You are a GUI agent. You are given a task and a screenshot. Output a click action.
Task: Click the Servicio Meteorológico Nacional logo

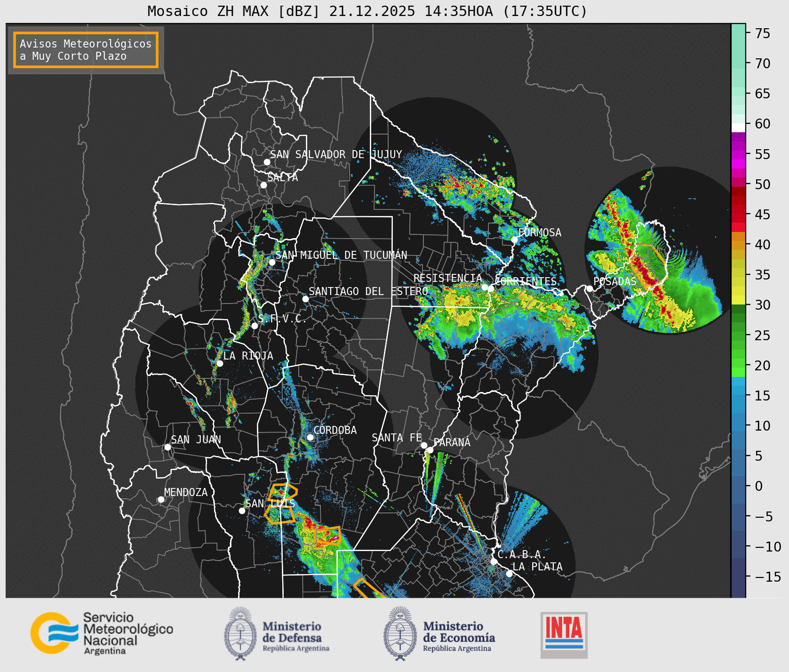102,633
